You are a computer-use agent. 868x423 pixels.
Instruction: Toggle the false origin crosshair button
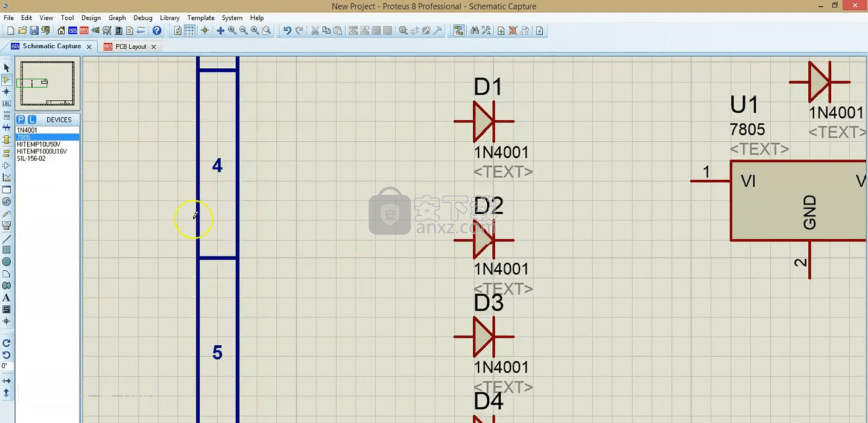[204, 31]
